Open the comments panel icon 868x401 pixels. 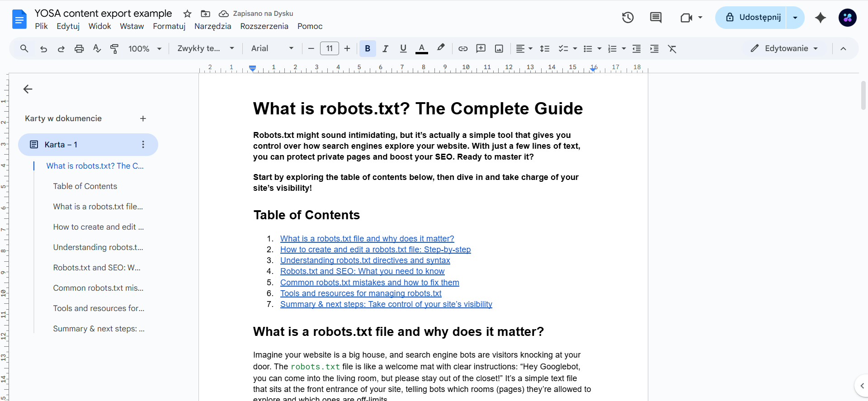click(x=656, y=18)
